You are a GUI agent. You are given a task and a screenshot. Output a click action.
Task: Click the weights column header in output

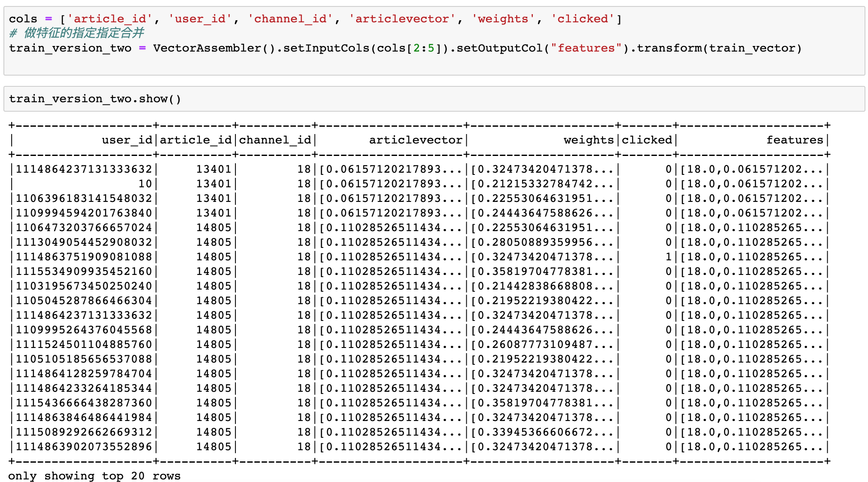[588, 140]
